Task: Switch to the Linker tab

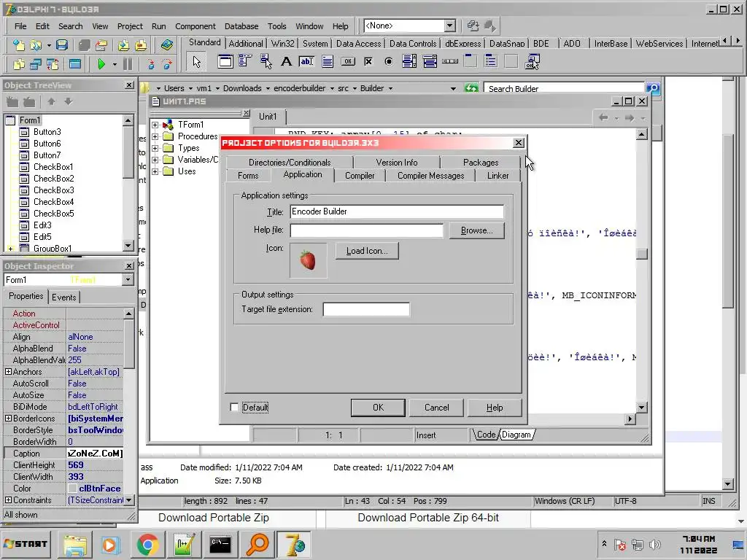Action: pyautogui.click(x=498, y=176)
